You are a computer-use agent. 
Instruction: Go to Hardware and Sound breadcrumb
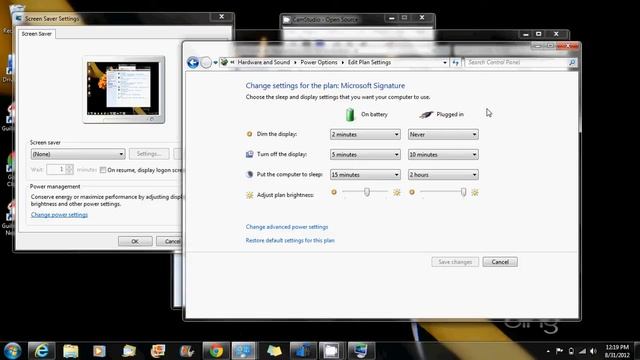coord(264,62)
